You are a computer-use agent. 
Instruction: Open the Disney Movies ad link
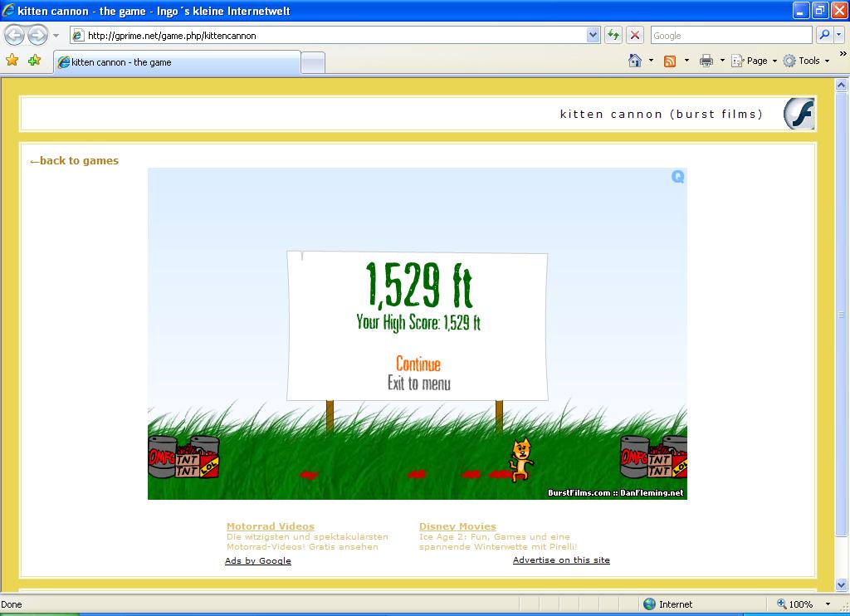point(457,526)
